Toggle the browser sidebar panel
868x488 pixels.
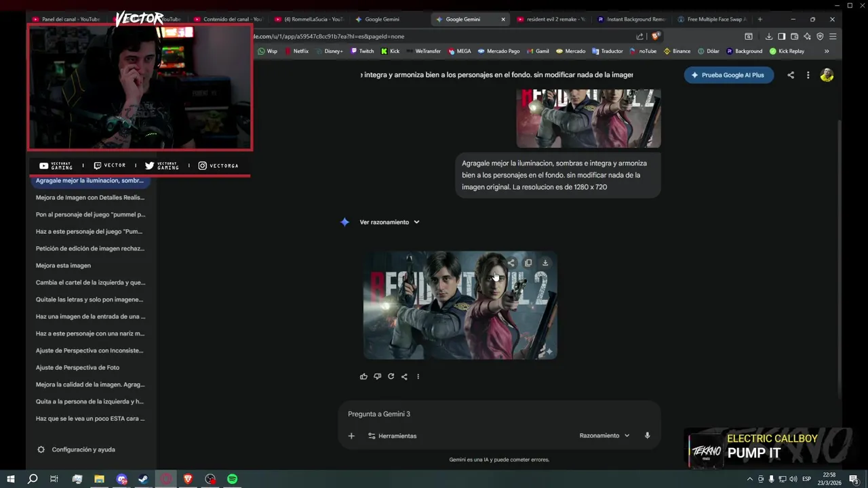pos(782,37)
